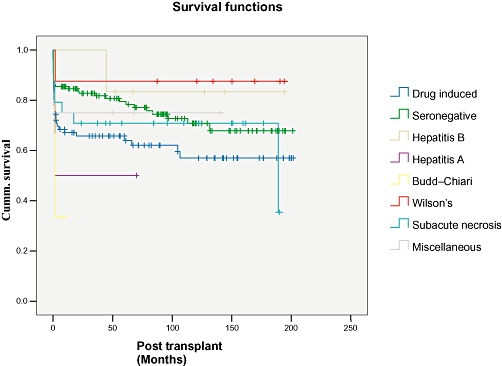Click the 0.6 tick label on y-axis
The width and height of the screenshot is (502, 366).
[22, 150]
